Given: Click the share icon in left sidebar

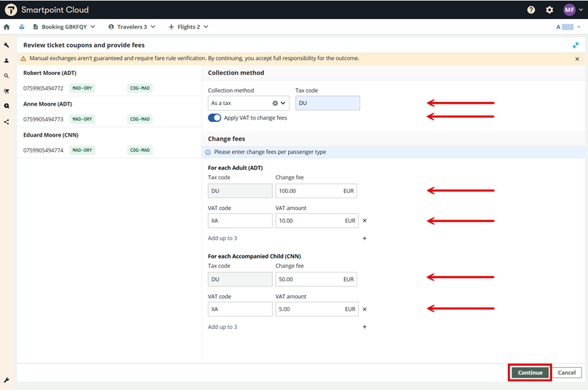Looking at the screenshot, I should (x=7, y=122).
